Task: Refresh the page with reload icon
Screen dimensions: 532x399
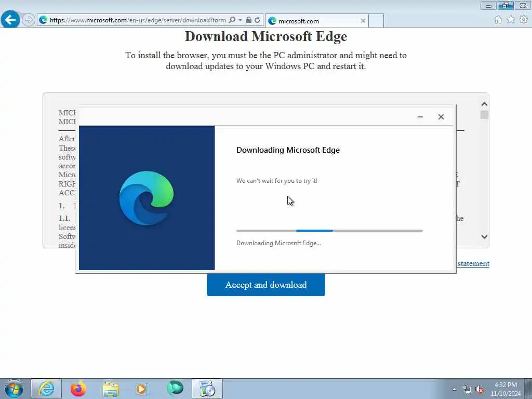Action: 257,20
